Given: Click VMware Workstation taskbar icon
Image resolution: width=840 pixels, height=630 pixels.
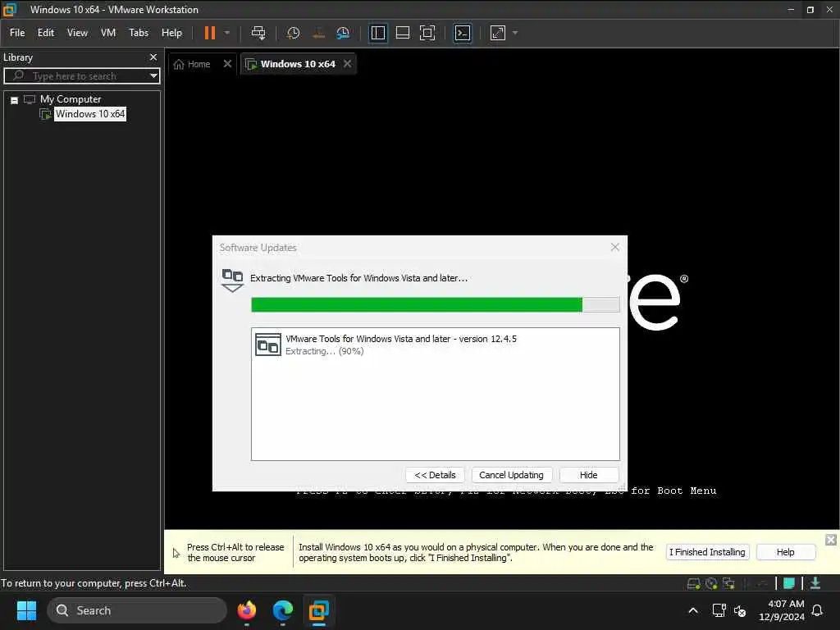Looking at the screenshot, I should click(318, 610).
